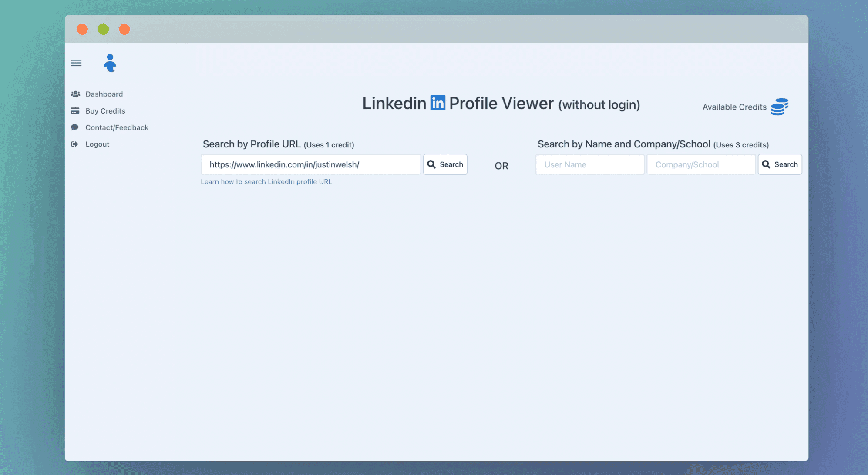868x475 pixels.
Task: Click the Search button for Name and Company
Action: [780, 164]
